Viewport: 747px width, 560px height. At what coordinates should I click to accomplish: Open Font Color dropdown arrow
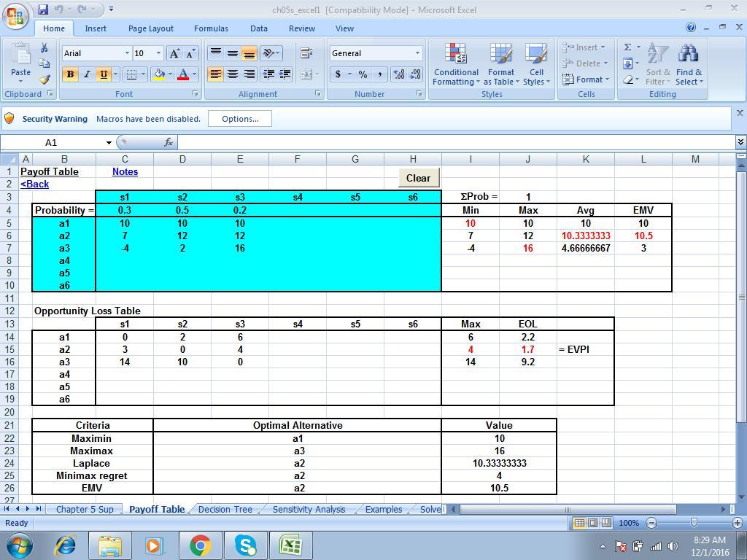click(194, 74)
